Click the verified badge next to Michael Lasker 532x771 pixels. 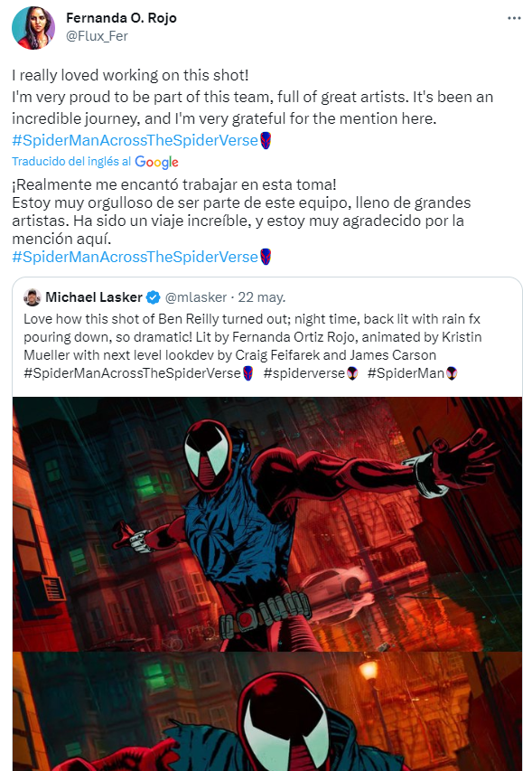[154, 297]
